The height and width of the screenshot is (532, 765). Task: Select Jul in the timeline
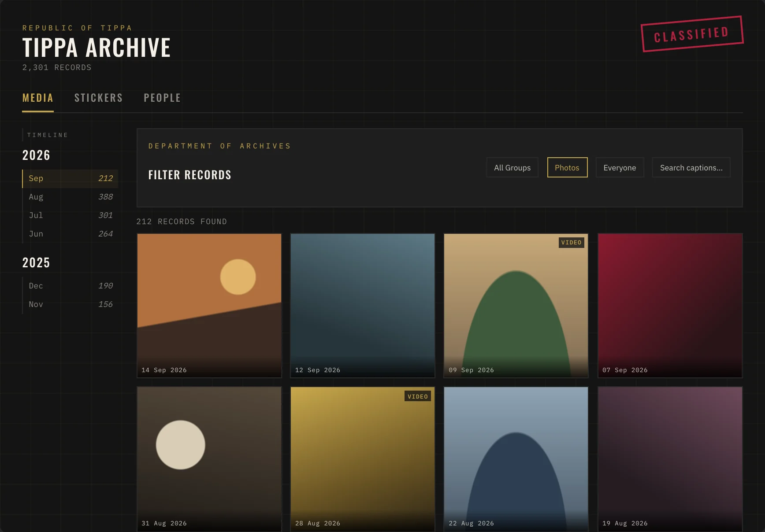click(71, 215)
